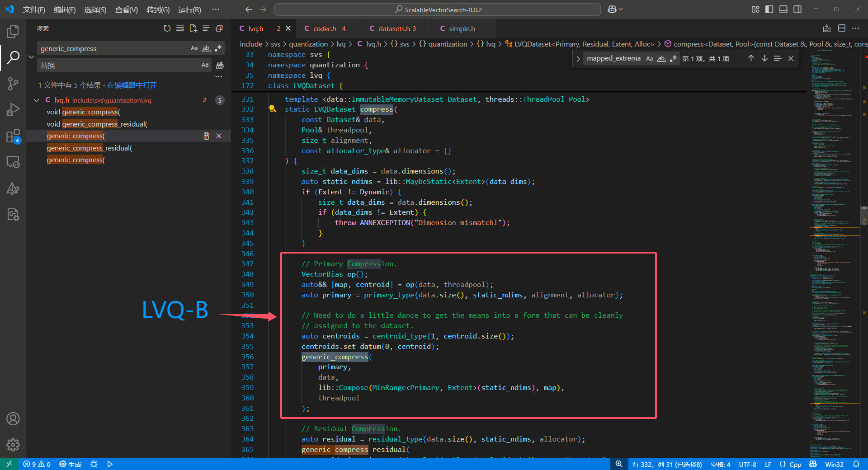Click the lightbulb code action on line 332
This screenshot has height=470, width=868.
(x=273, y=109)
